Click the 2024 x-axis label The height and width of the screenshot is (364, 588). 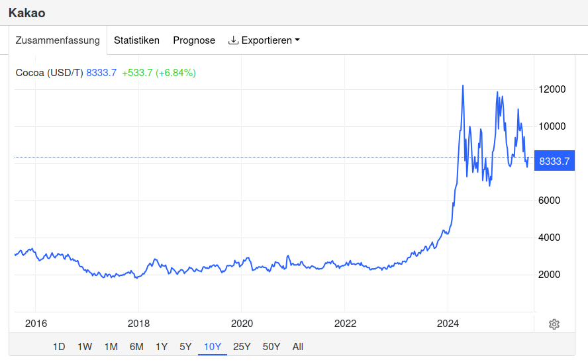(448, 324)
